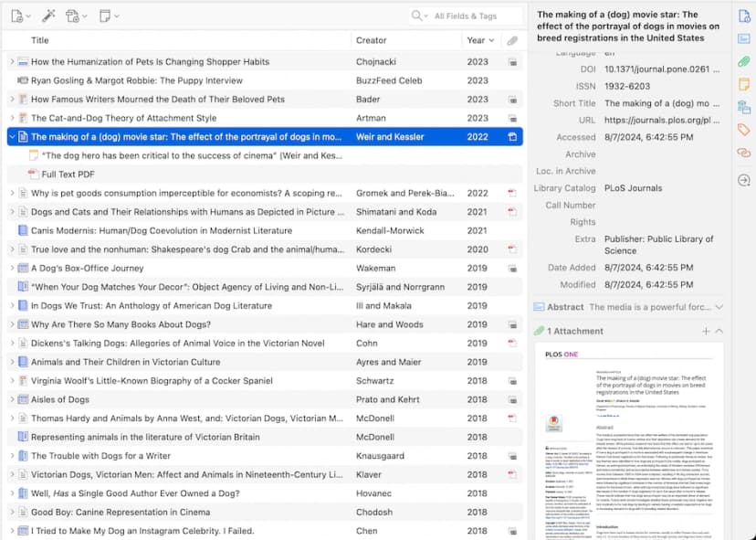Click the Locate arrow icon in sidebar
Viewport: 756px width, 540px height.
click(744, 181)
